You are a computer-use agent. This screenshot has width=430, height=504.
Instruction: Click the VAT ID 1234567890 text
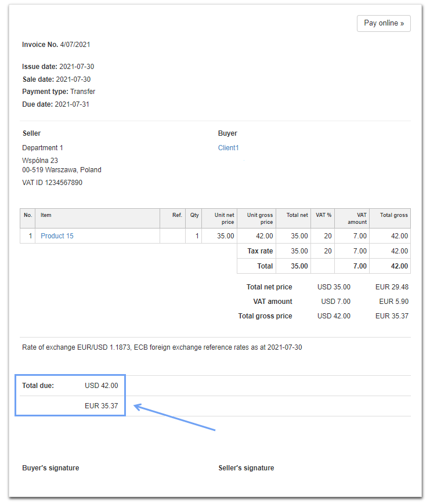[x=50, y=182]
